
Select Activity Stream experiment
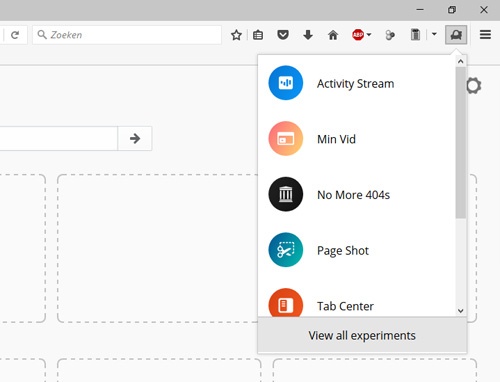click(357, 83)
